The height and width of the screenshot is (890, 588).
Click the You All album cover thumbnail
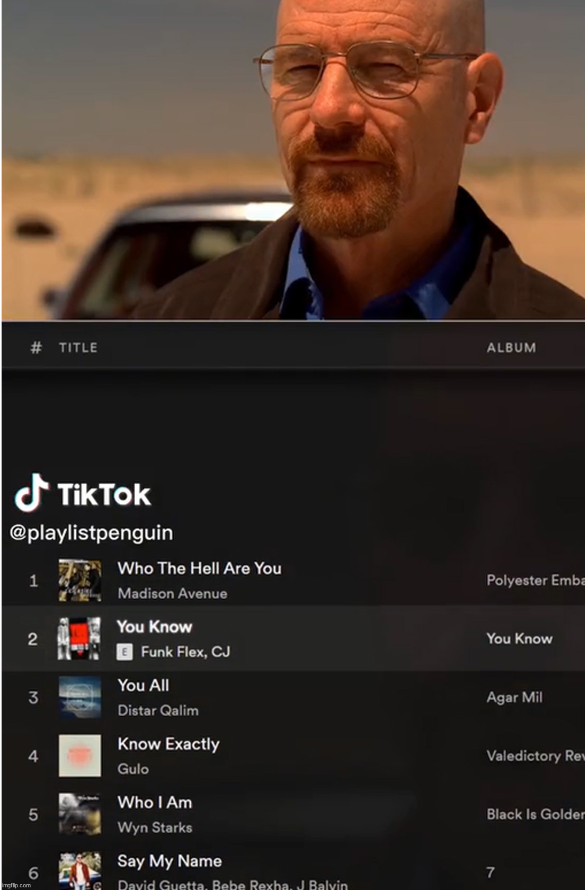(79, 697)
